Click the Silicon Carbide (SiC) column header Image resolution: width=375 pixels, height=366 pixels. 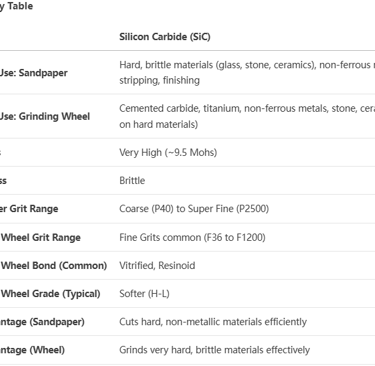165,37
